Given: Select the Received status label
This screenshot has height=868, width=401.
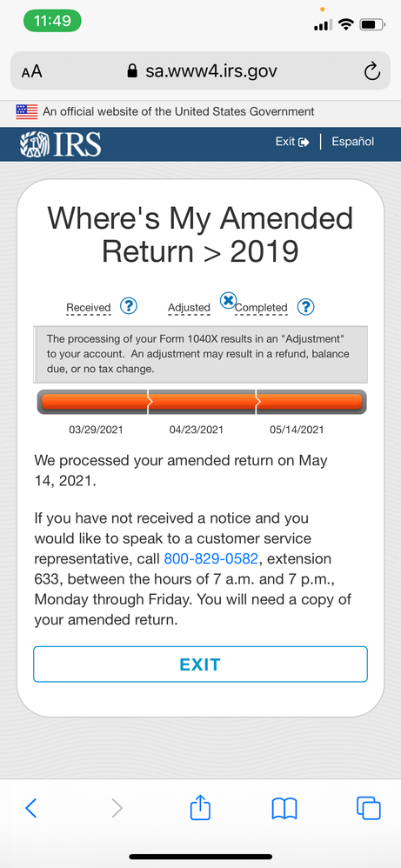Looking at the screenshot, I should point(89,308).
